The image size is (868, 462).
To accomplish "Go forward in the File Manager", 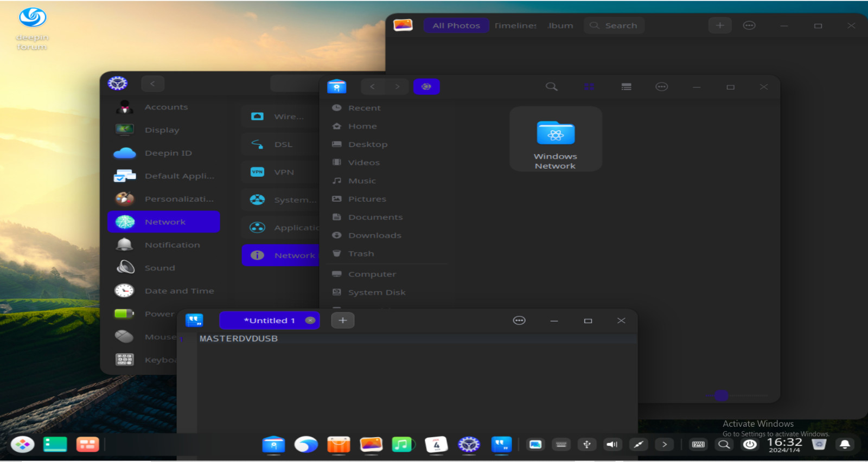I will [397, 87].
